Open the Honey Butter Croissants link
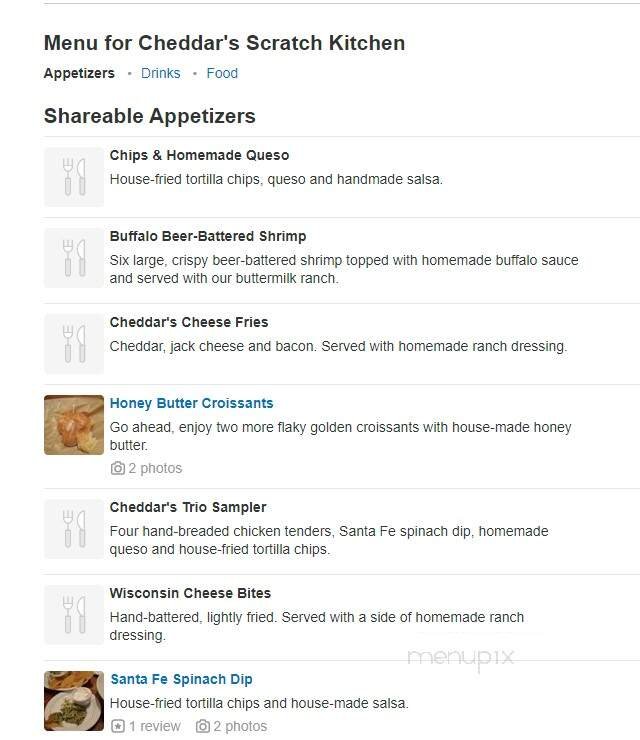The width and height of the screenshot is (640, 740). point(191,403)
